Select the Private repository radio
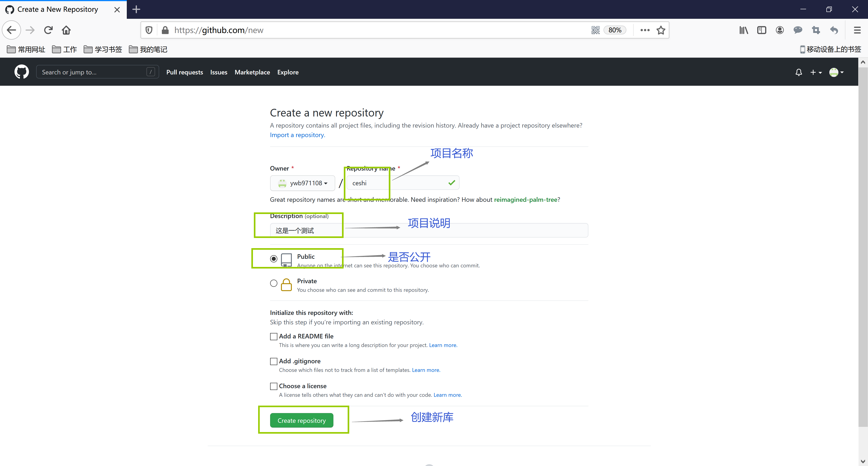Screen dimensions: 868x466 pyautogui.click(x=273, y=283)
